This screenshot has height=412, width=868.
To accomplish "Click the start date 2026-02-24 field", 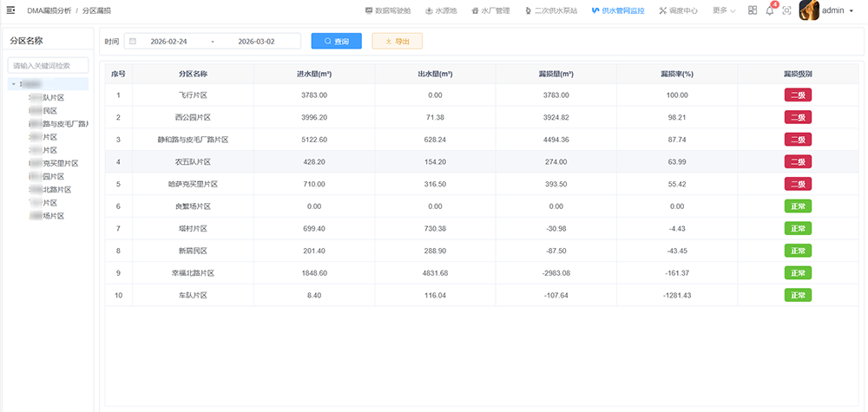I will (x=169, y=41).
